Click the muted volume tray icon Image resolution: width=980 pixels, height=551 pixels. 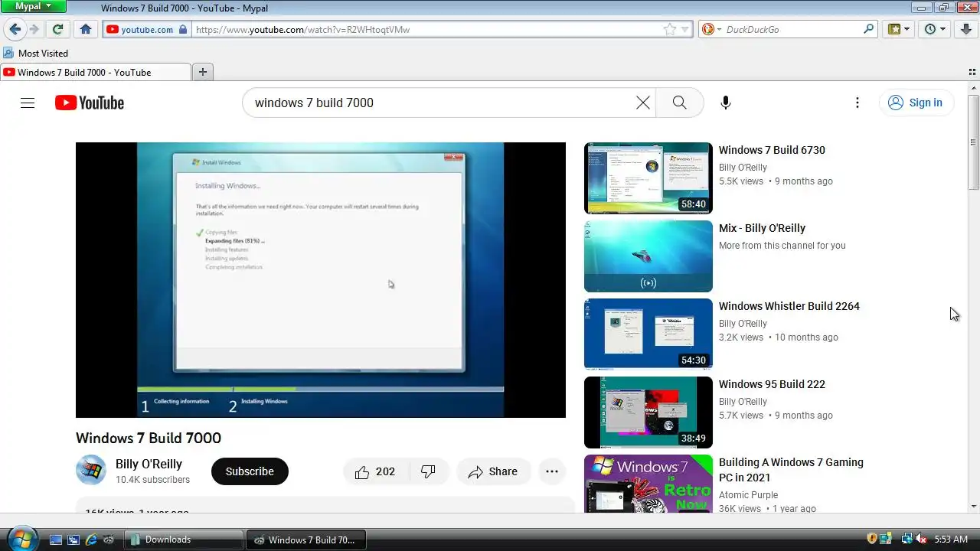point(921,539)
